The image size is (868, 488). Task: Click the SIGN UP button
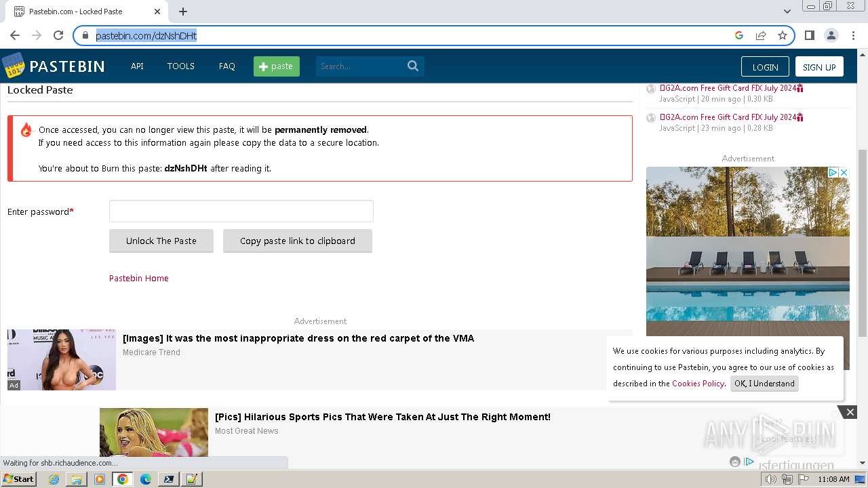tap(819, 66)
